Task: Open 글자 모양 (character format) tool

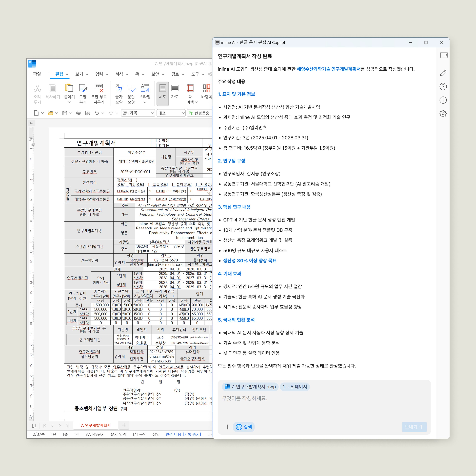Action: (119, 88)
